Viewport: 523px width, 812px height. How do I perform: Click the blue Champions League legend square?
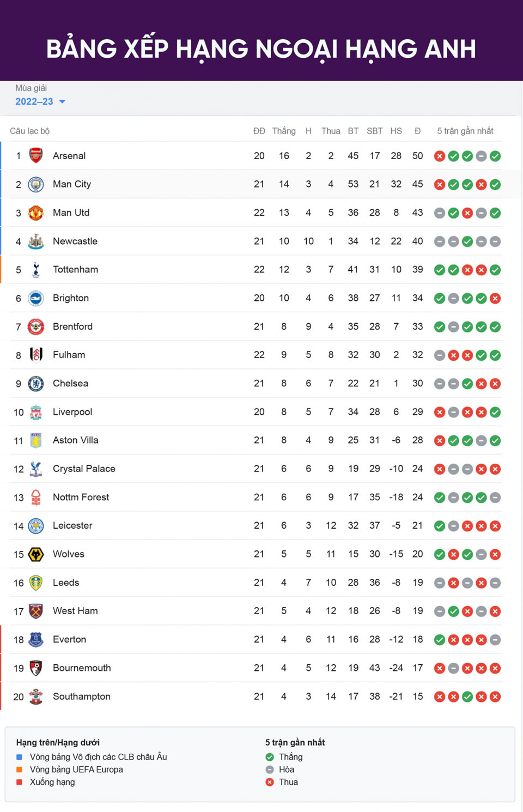tap(20, 757)
